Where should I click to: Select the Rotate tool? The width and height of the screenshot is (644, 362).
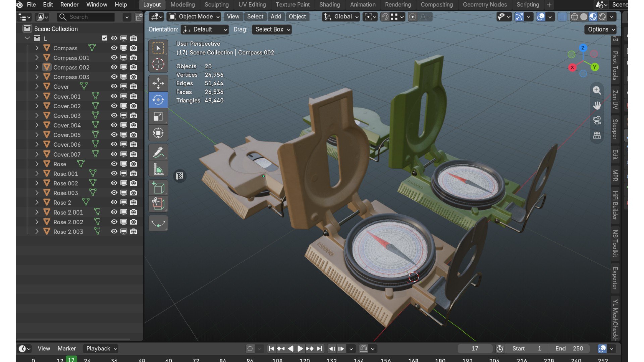click(158, 100)
